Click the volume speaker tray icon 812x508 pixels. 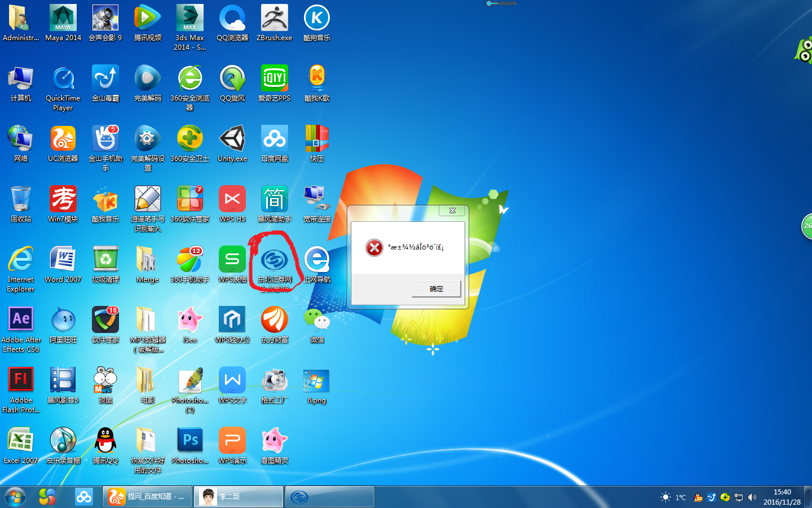[x=752, y=497]
